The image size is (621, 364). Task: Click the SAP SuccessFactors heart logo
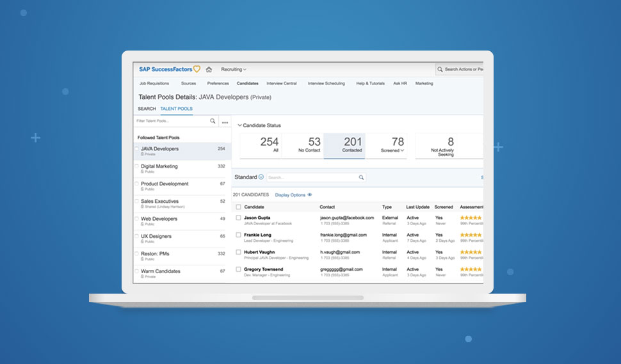[x=197, y=69]
